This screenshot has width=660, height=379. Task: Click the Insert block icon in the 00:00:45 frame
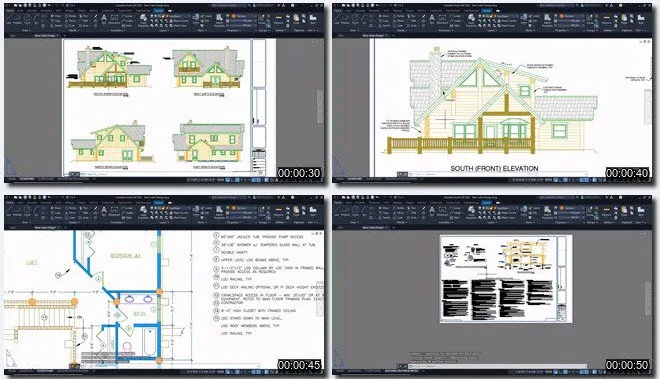[x=196, y=210]
